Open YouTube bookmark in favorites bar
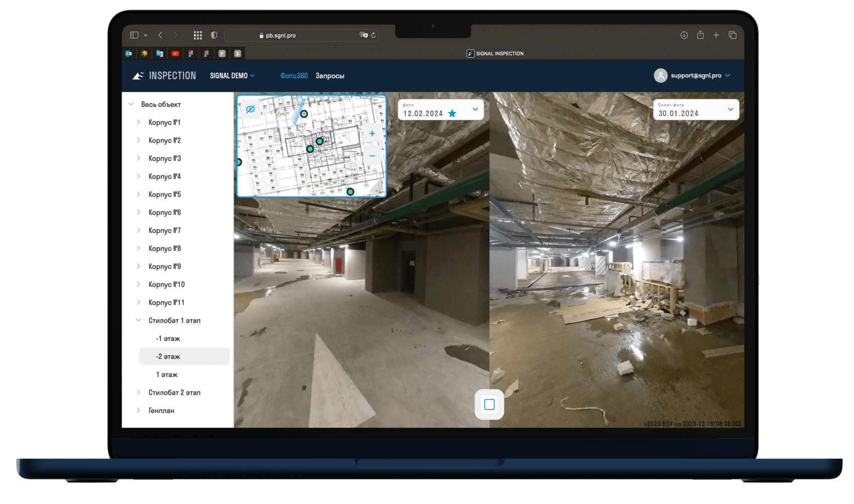Viewport: 854px width, 504px height. pyautogui.click(x=175, y=53)
